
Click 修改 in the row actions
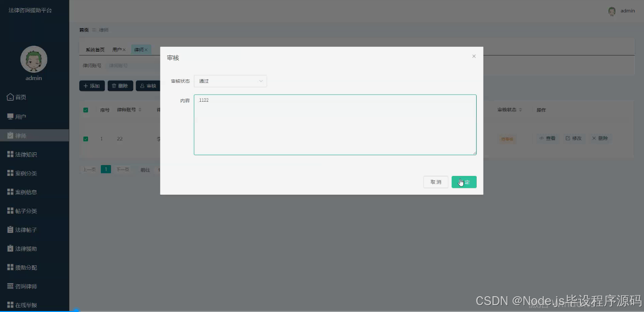coord(574,139)
